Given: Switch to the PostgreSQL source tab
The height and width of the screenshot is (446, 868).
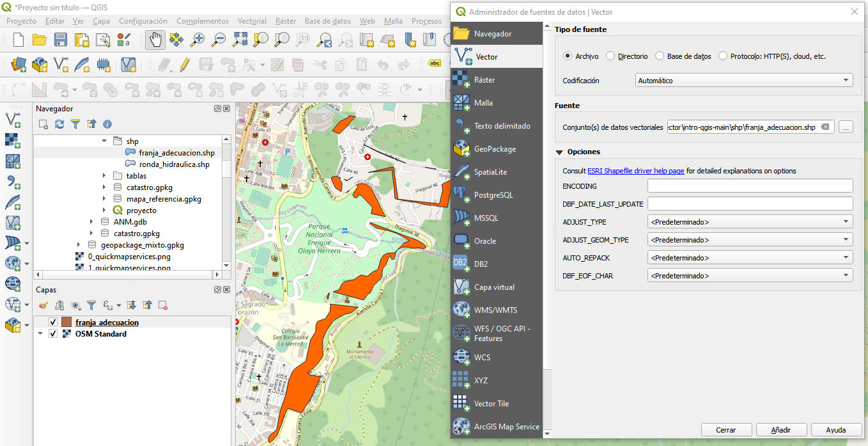Looking at the screenshot, I should (x=497, y=195).
